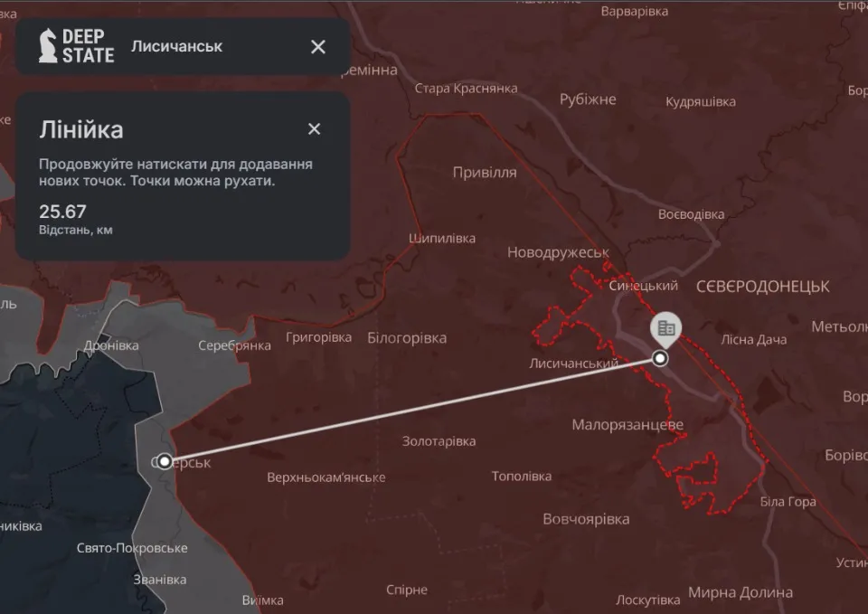Click the Золотарівка map label
This screenshot has height=614, width=868.
tap(439, 441)
